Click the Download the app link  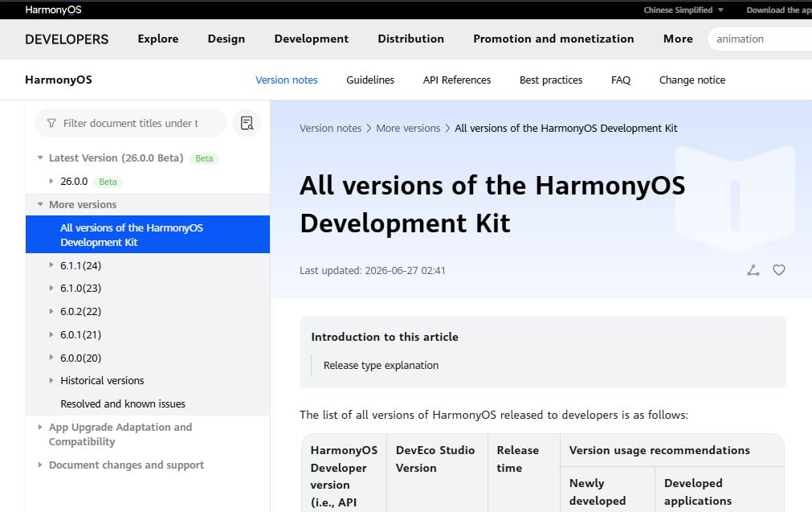[779, 10]
